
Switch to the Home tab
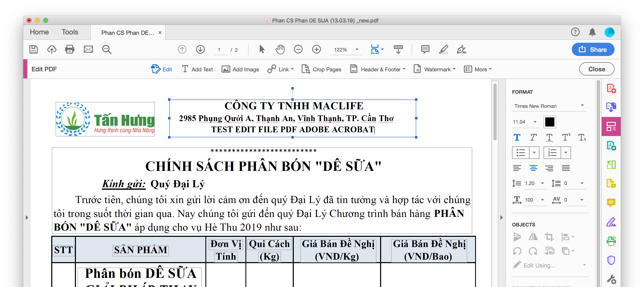pyautogui.click(x=39, y=32)
